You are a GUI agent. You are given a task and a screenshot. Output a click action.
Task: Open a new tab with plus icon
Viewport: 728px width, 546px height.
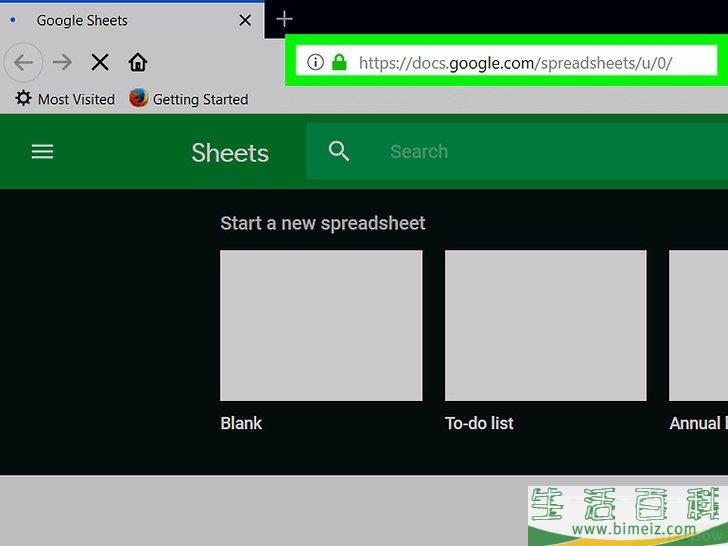click(x=284, y=19)
